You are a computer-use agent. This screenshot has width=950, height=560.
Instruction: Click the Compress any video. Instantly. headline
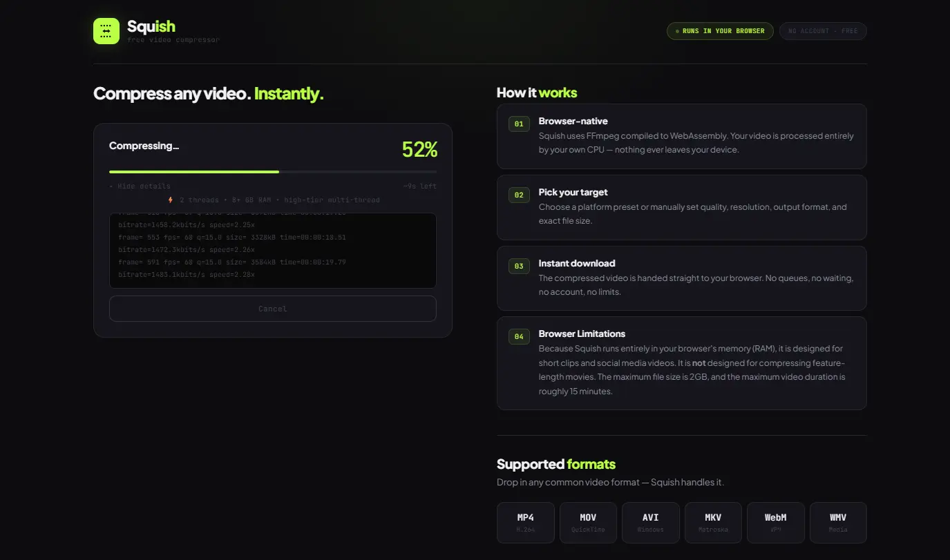[x=209, y=94]
